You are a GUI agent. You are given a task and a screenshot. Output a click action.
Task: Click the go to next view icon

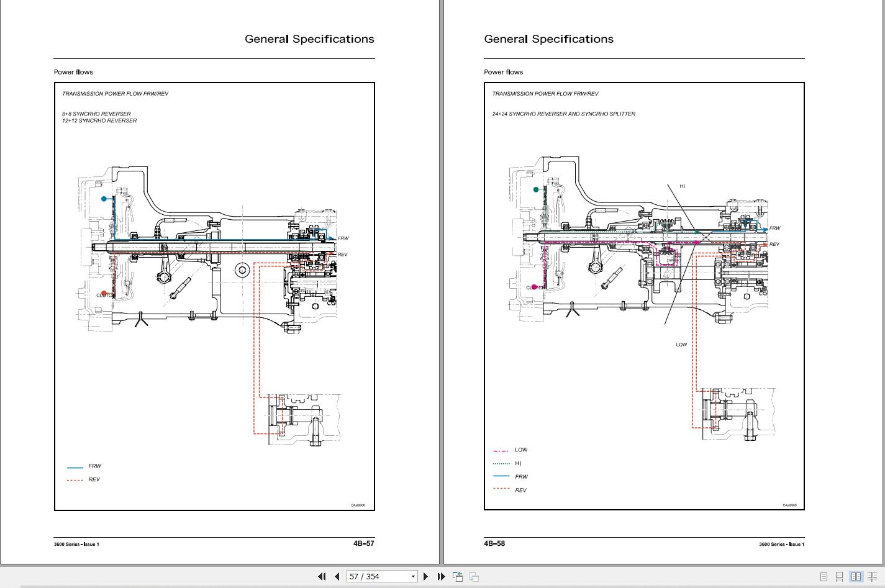[473, 576]
